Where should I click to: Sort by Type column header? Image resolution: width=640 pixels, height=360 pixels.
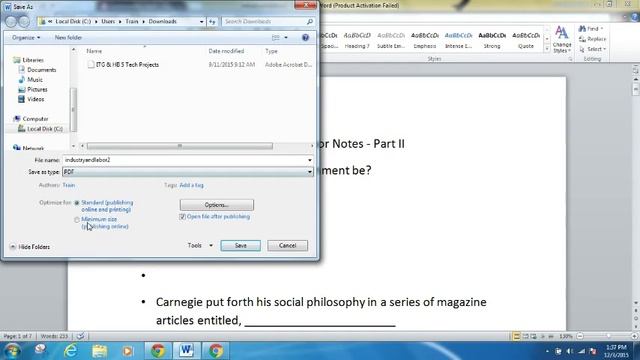tap(271, 51)
